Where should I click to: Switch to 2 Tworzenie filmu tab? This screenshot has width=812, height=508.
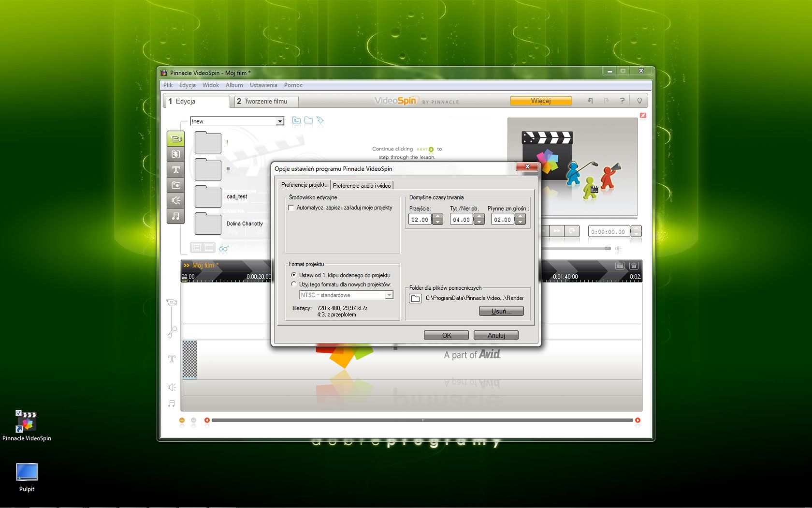click(x=266, y=101)
